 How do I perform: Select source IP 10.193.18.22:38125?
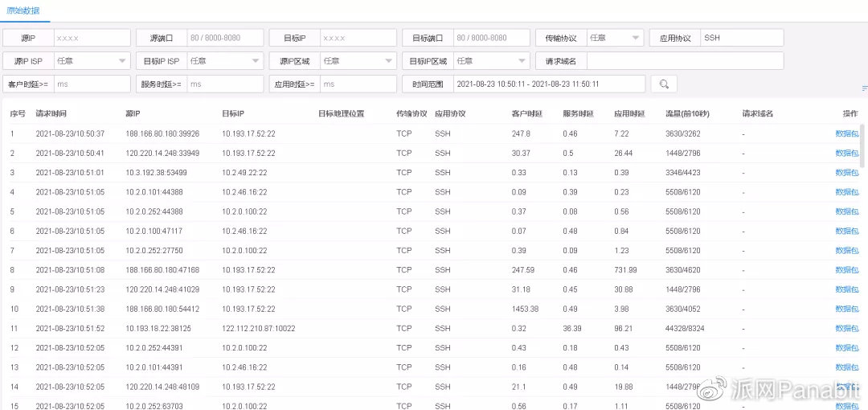point(158,328)
